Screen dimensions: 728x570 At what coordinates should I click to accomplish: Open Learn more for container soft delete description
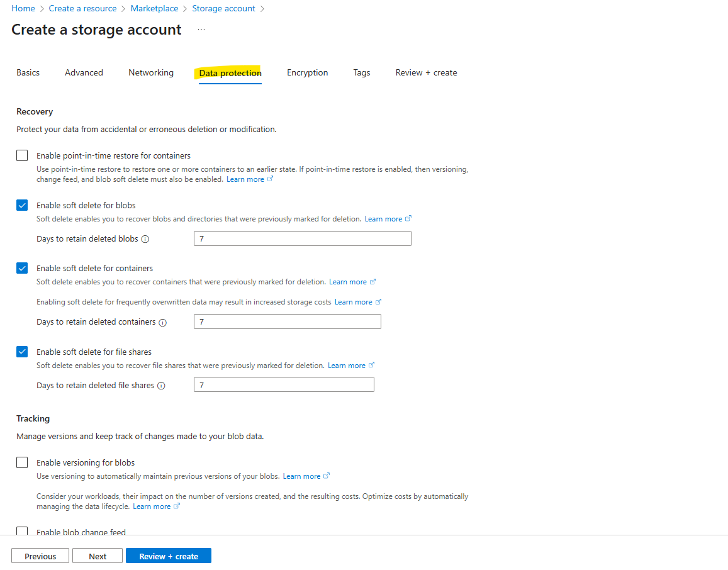click(348, 282)
